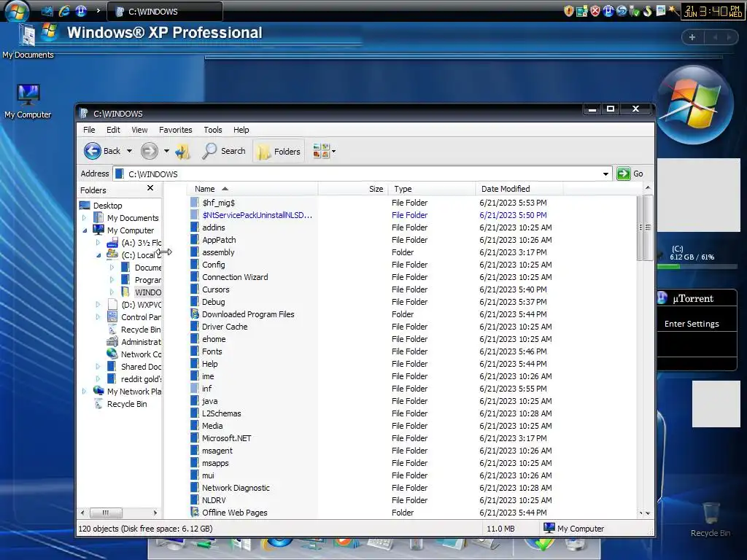Select the Fonts folder icon

click(195, 351)
